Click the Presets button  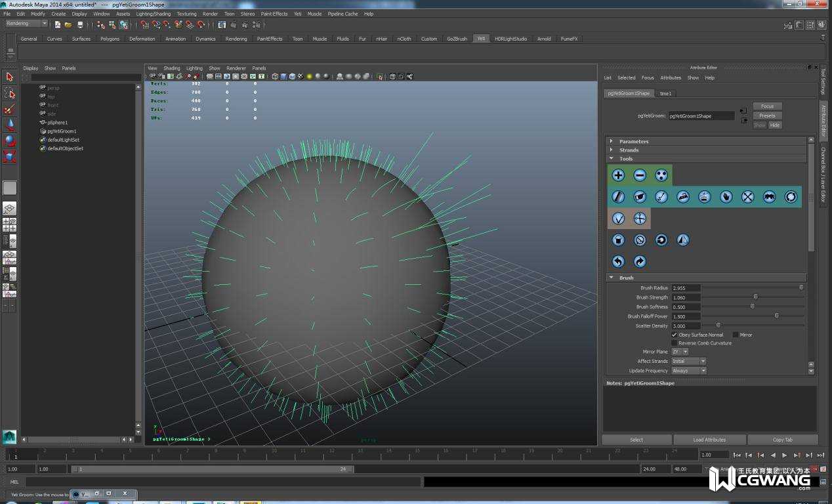[x=767, y=115]
